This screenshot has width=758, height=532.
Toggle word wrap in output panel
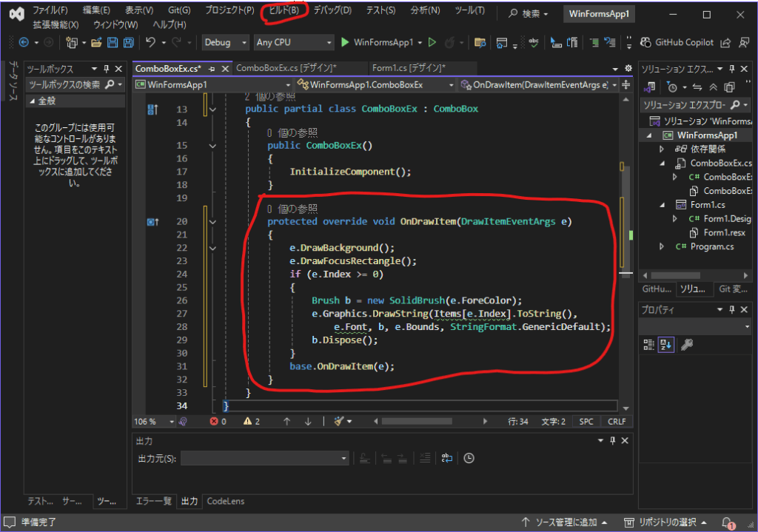[x=446, y=459]
